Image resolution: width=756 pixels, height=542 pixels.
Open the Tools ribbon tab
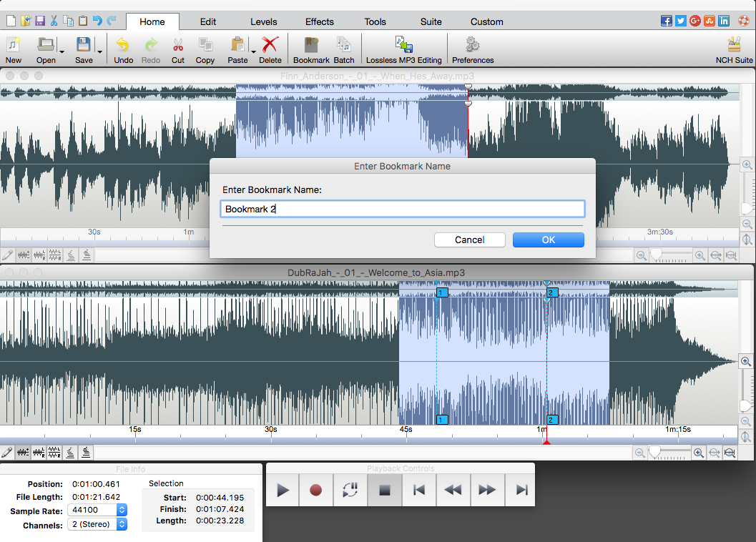click(375, 21)
